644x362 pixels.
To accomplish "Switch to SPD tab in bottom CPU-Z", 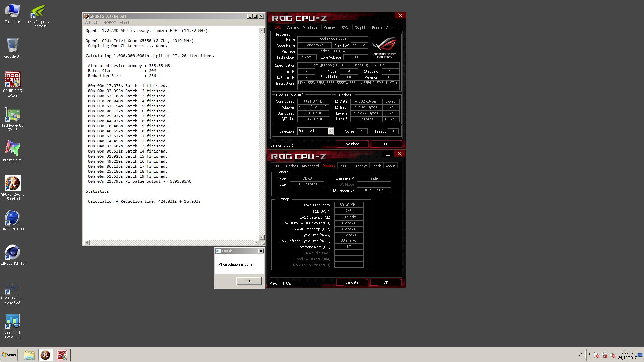I will click(x=344, y=166).
